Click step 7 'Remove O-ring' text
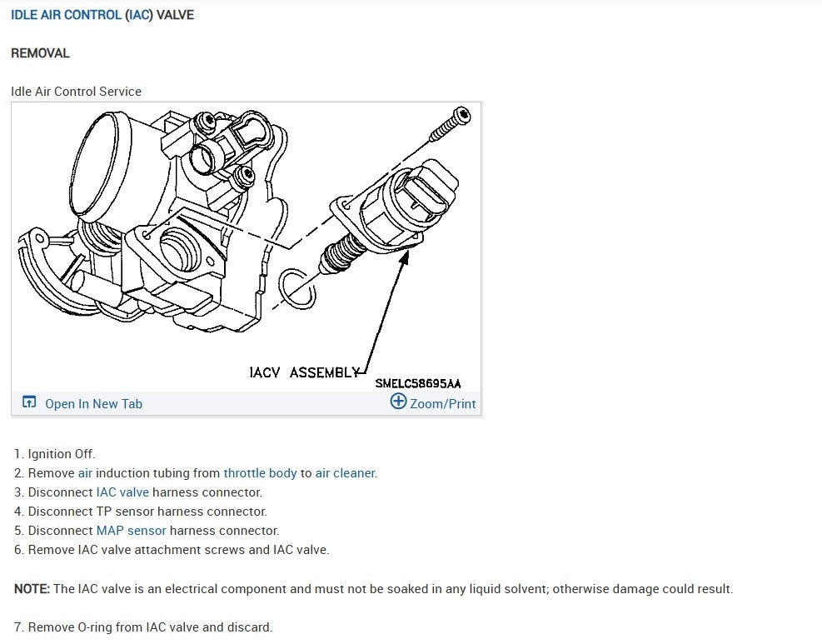Image resolution: width=822 pixels, height=644 pixels. tap(143, 627)
